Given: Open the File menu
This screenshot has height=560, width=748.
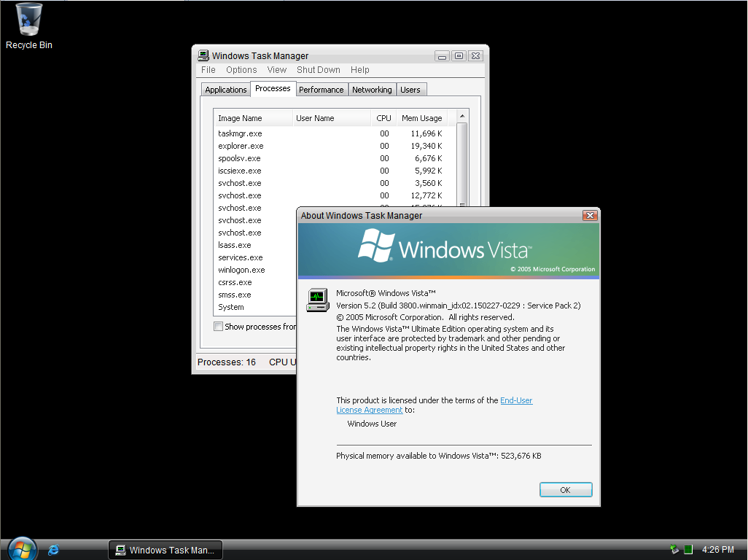Looking at the screenshot, I should (x=208, y=70).
